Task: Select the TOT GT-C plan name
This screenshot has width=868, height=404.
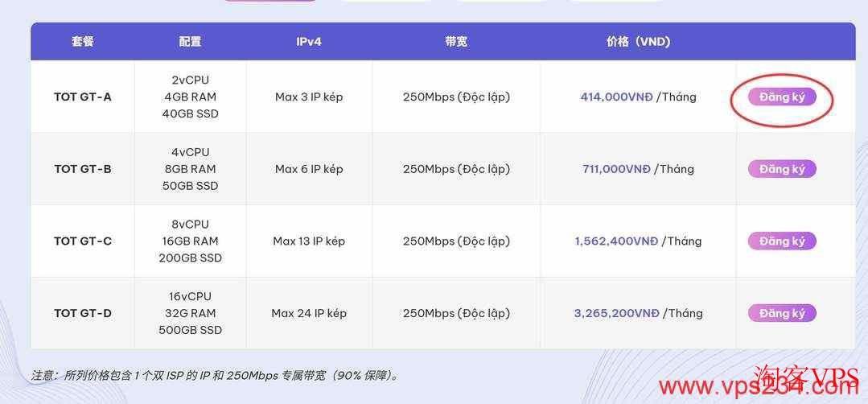Action: tap(83, 241)
